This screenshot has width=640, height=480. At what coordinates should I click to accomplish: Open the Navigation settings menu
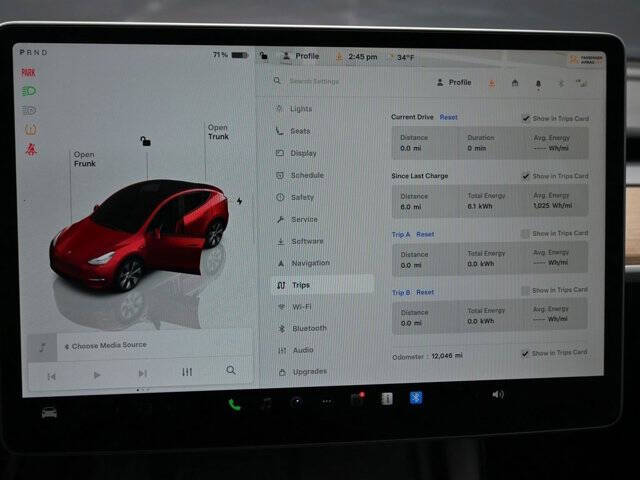tap(303, 263)
